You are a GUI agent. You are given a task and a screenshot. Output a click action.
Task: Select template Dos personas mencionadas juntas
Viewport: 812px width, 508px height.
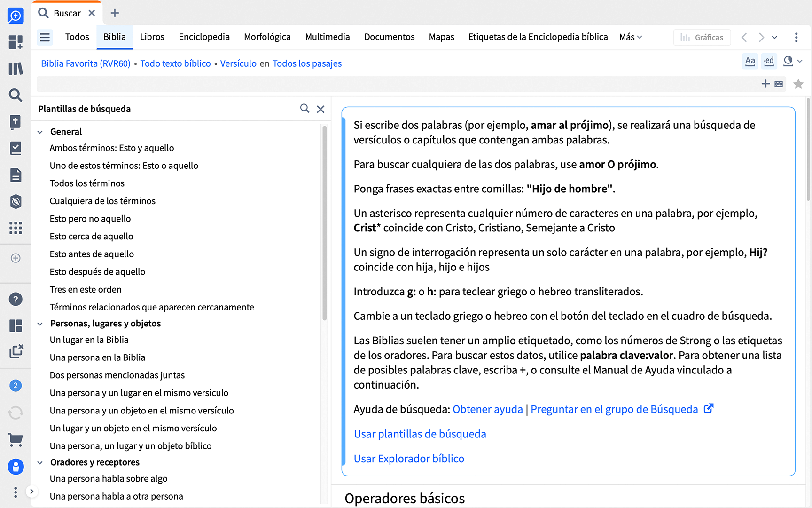117,375
